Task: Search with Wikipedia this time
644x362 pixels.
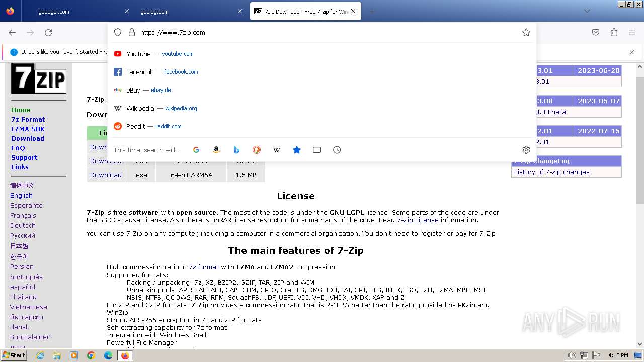Action: 277,150
